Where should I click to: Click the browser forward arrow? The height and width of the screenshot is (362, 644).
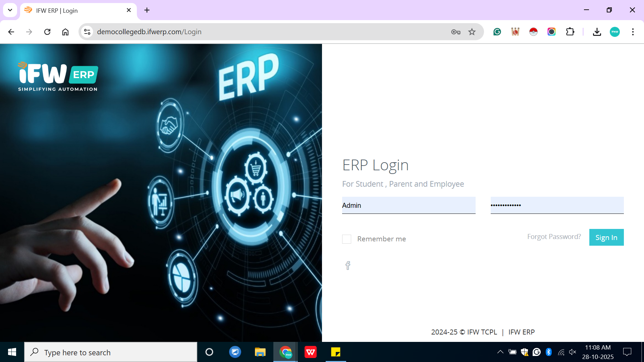(29, 32)
